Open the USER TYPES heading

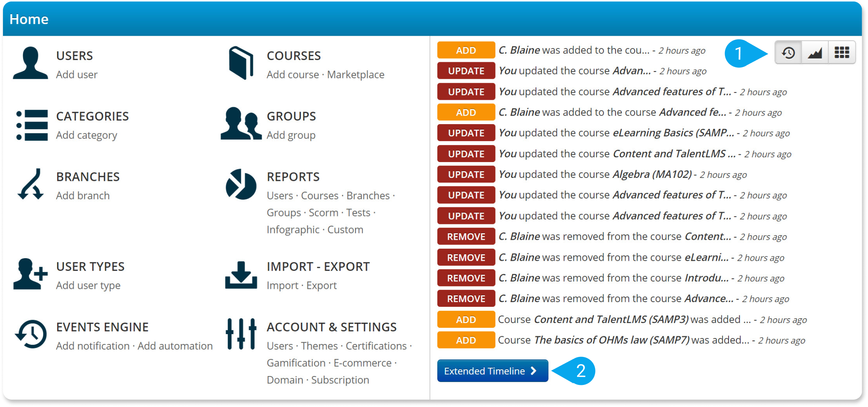(x=90, y=266)
